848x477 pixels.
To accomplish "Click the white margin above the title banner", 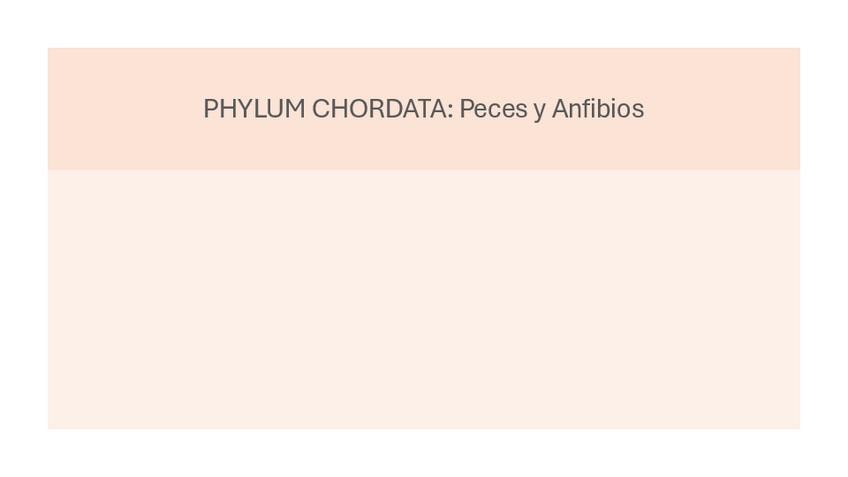I will 423,22.
